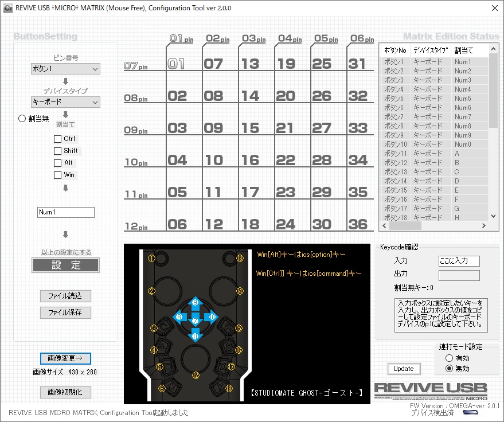Enable the Shift modifier checkbox
This screenshot has width=504, height=422.
coord(57,151)
